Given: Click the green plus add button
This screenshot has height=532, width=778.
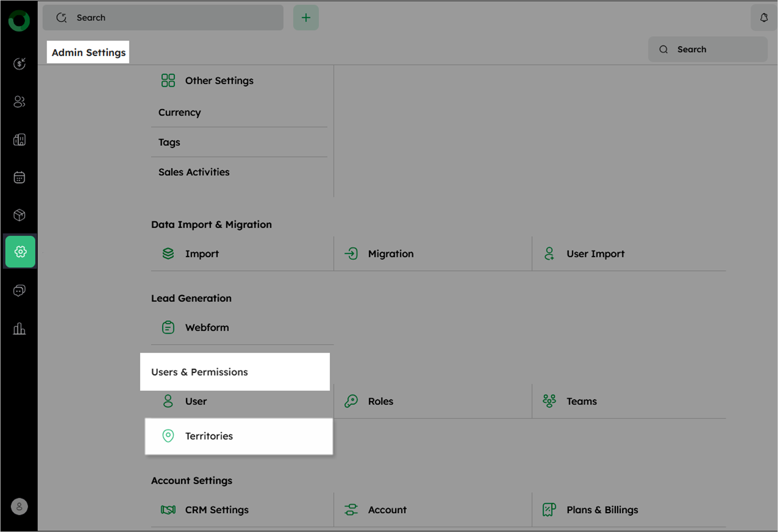Looking at the screenshot, I should (x=305, y=18).
